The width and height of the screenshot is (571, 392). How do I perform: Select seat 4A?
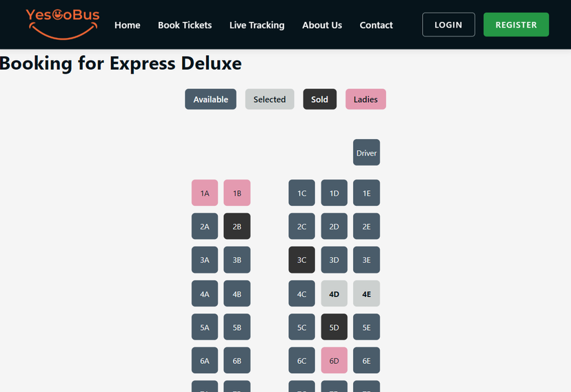(205, 293)
